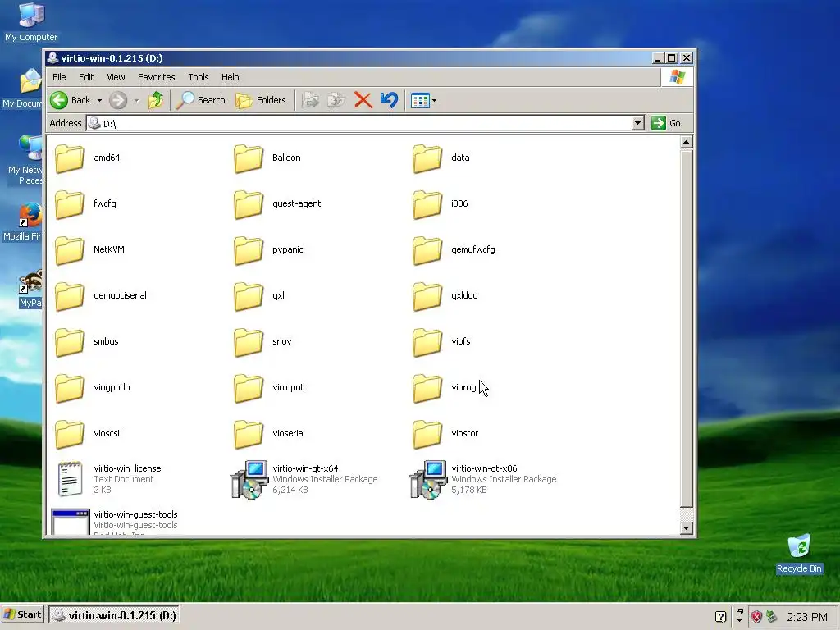Select the virtio-win-gt-x86 installer icon
Viewport: 840px width, 630px height.
(x=428, y=479)
